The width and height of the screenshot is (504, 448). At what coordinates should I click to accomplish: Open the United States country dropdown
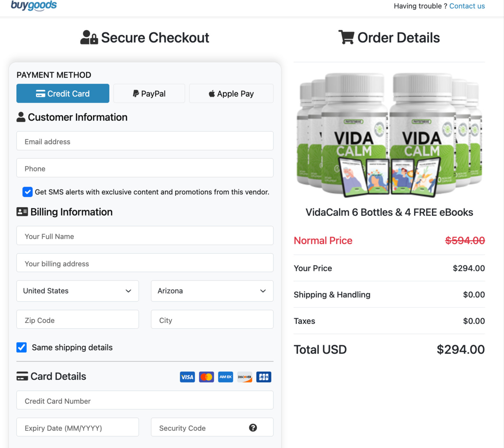pos(78,291)
